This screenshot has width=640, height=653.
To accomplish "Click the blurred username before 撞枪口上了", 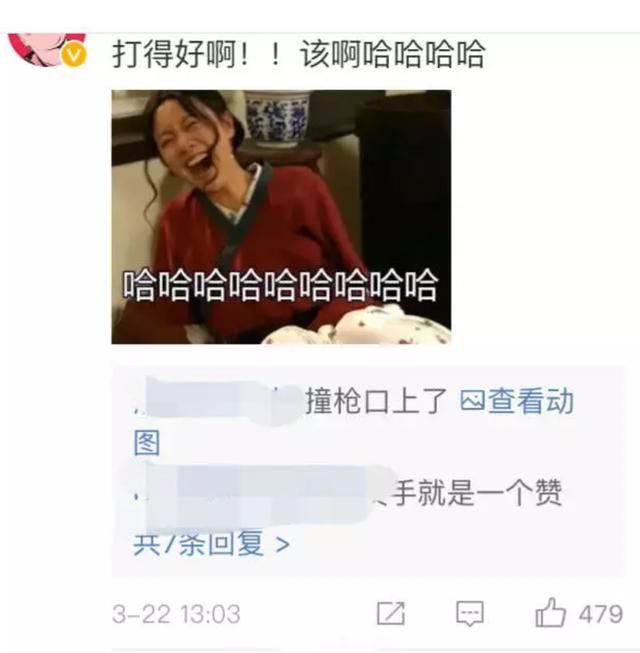I will [219, 401].
